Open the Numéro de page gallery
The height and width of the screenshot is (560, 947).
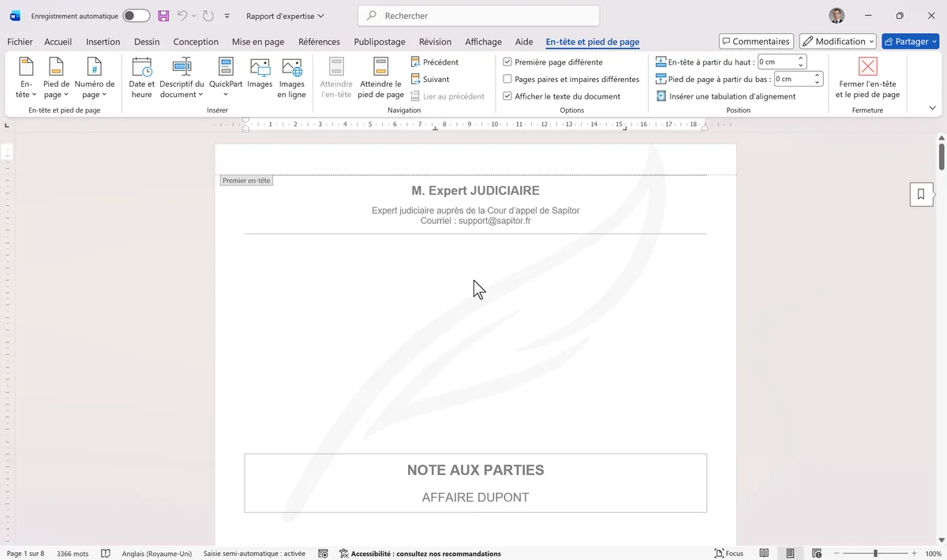click(x=94, y=77)
